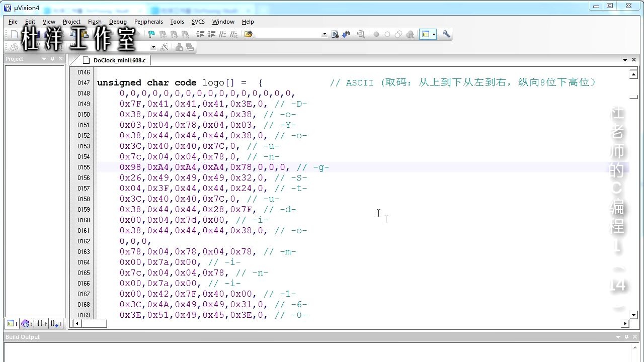Open the Edit menu
Image resolution: width=644 pixels, height=362 pixels.
click(x=30, y=22)
